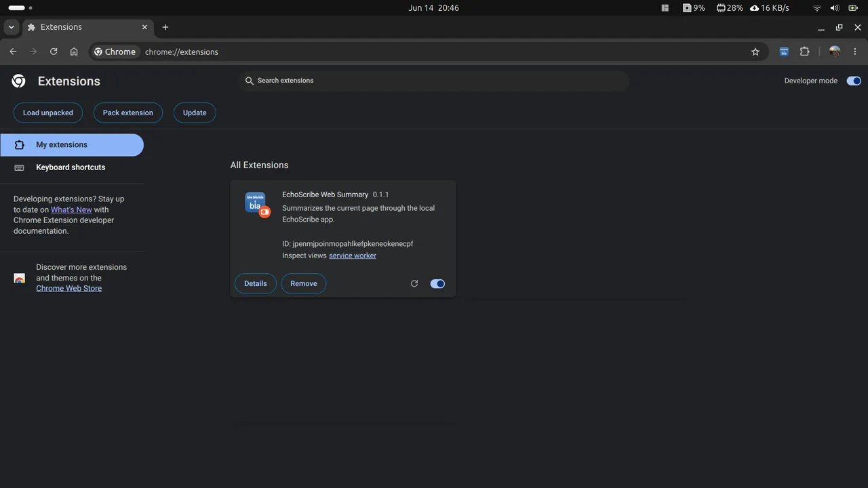This screenshot has width=868, height=488.
Task: Go back with the browser back arrow
Action: tap(13, 52)
